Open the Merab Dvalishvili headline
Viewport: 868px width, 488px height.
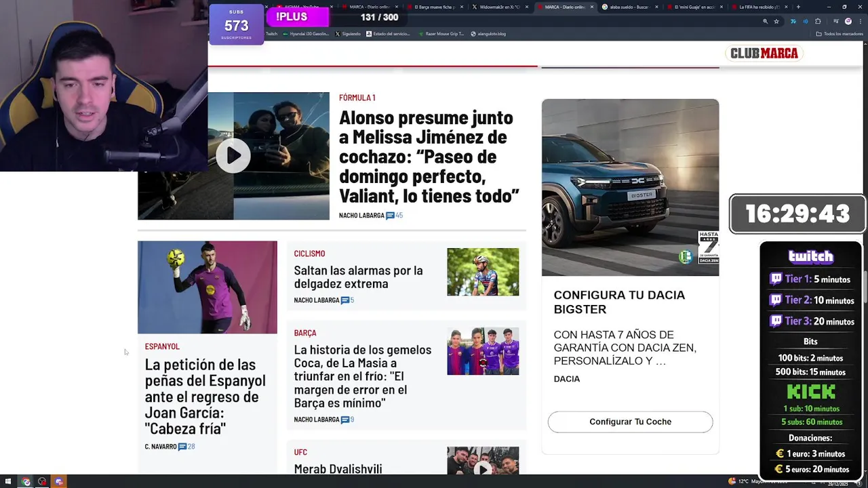click(x=338, y=468)
